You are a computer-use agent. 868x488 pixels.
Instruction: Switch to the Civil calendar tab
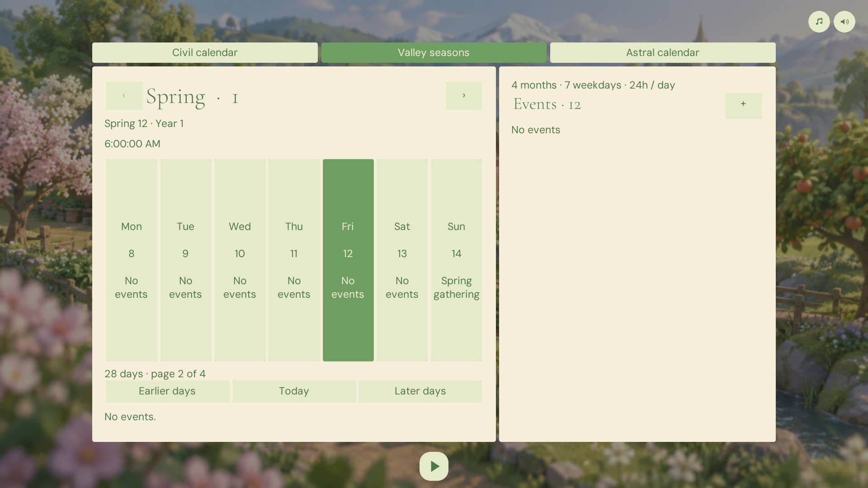coord(205,52)
